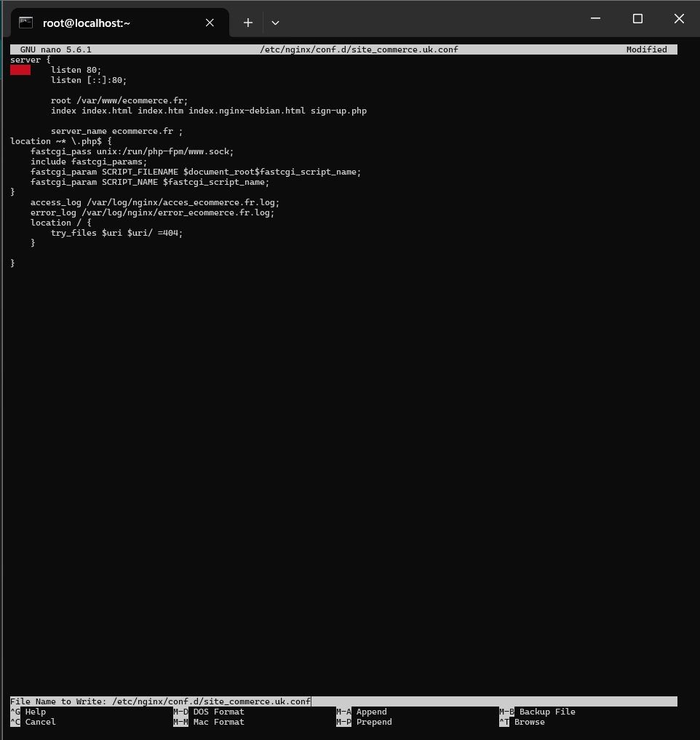Maximize the terminal window
Image resolution: width=700 pixels, height=740 pixels.
point(637,19)
